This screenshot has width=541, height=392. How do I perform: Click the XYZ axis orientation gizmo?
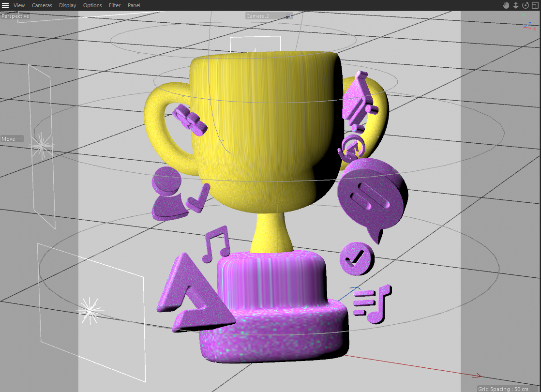(x=528, y=23)
